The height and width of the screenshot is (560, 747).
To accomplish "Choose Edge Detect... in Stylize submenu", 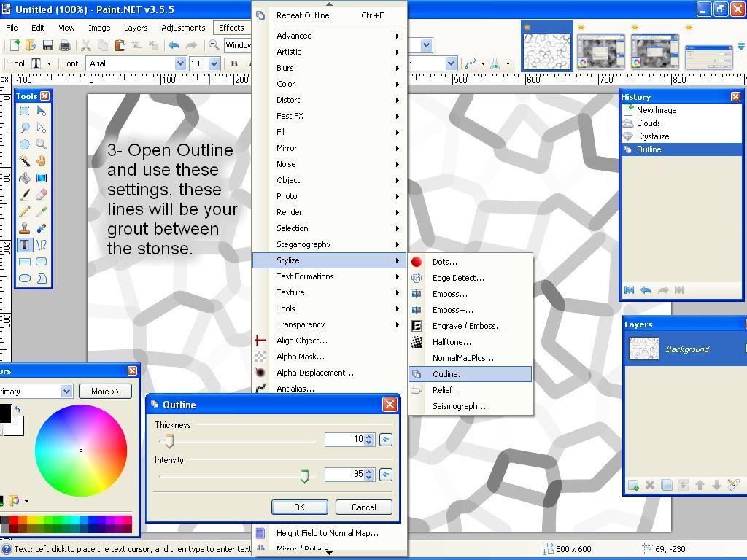I will coord(471,278).
